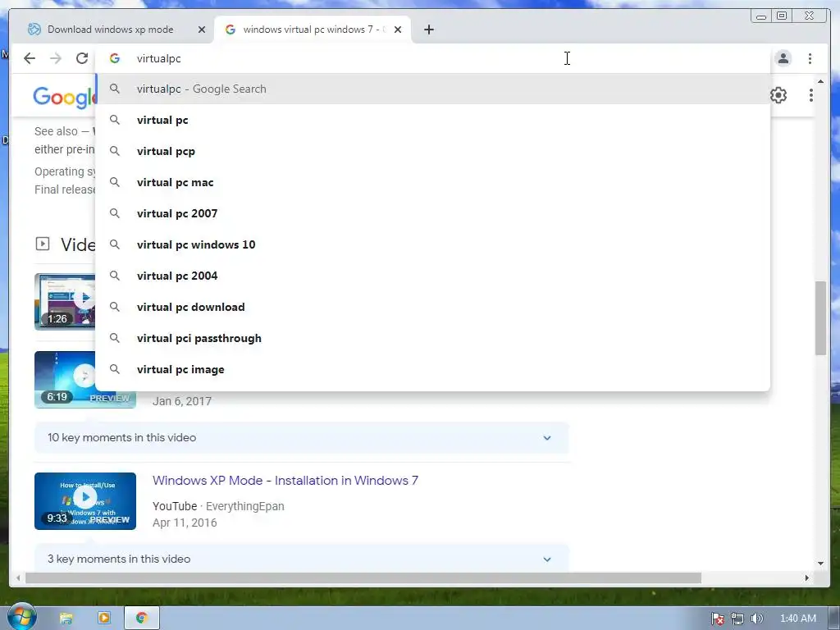Close the 'windows virtual pc windows 7' tab
The image size is (840, 630).
tap(398, 30)
